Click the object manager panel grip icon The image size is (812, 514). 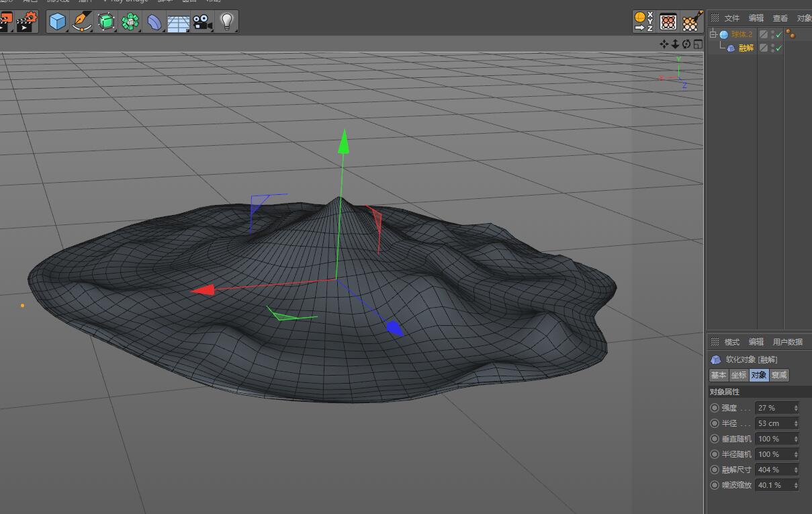coord(715,18)
